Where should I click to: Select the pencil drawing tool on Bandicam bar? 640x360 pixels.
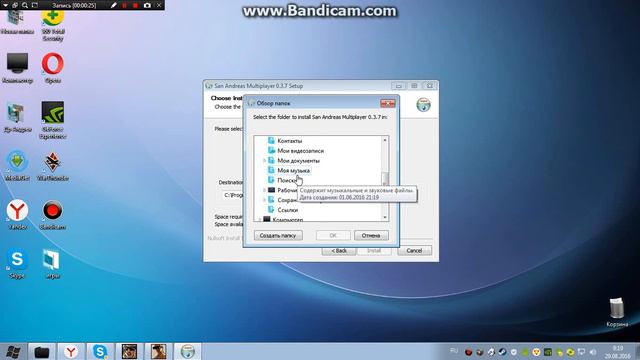(113, 5)
